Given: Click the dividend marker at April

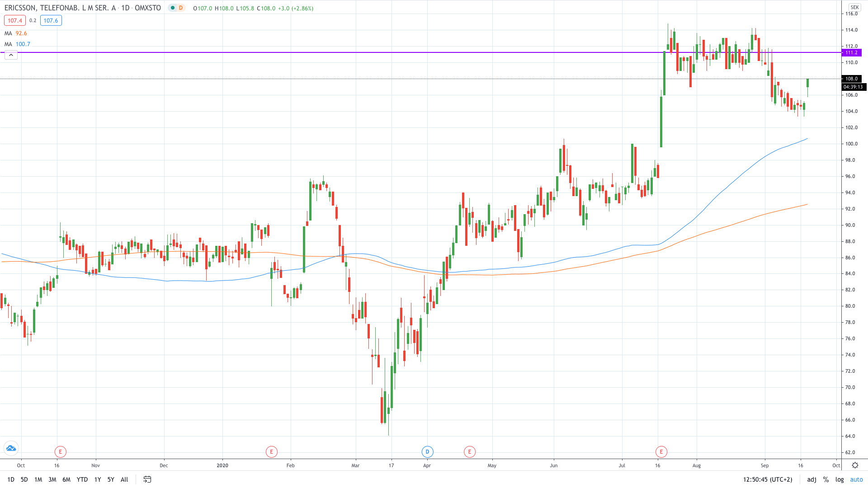Looking at the screenshot, I should pos(427,451).
